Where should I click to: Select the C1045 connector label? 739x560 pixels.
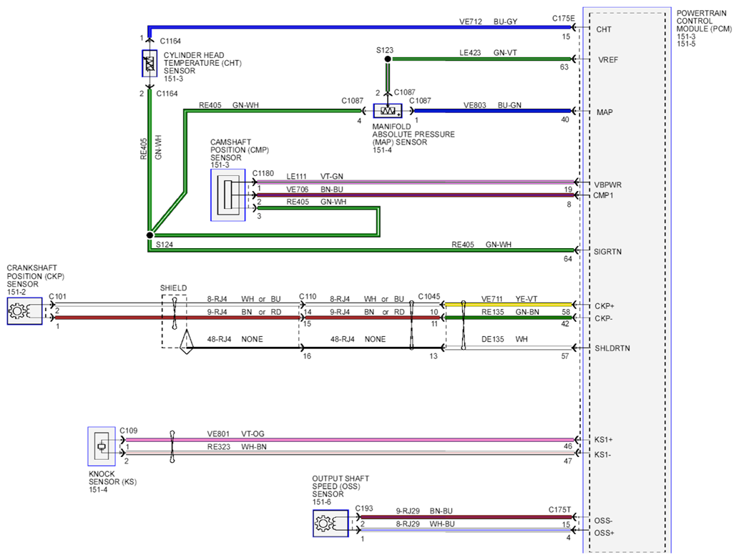click(429, 296)
